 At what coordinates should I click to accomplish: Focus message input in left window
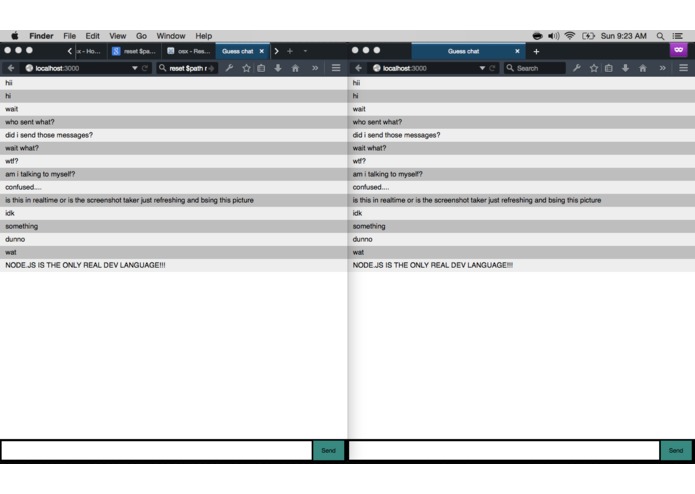point(156,451)
